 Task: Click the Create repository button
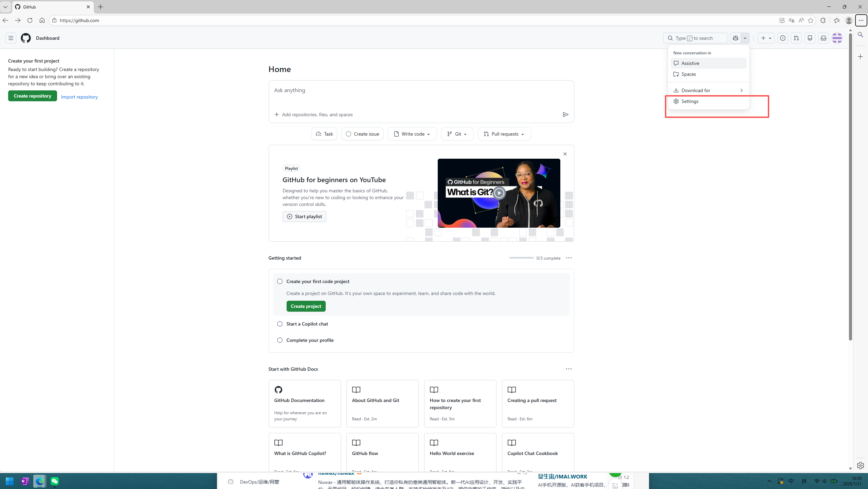point(33,96)
